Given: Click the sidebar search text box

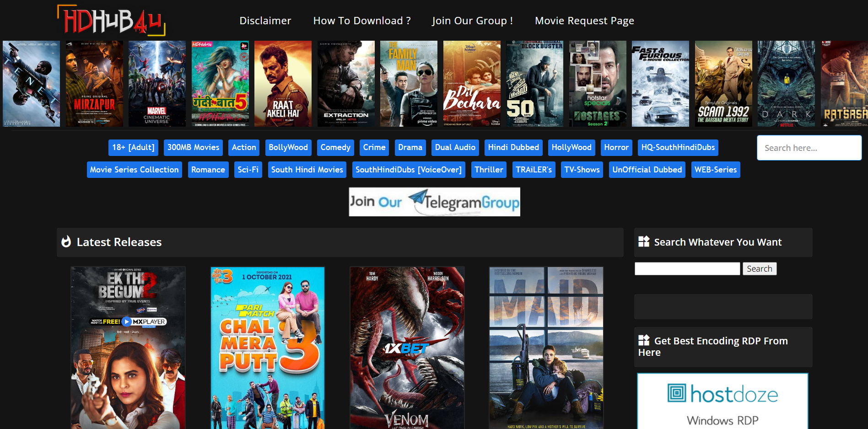Looking at the screenshot, I should pos(687,268).
